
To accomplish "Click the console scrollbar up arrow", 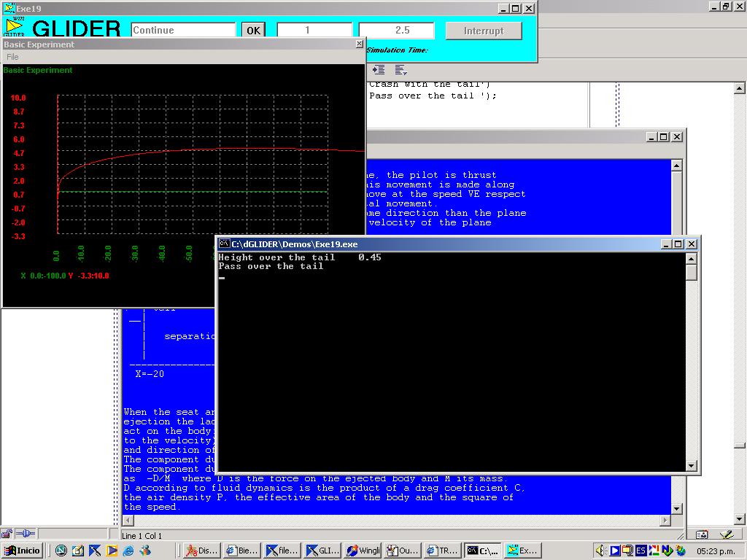I will tap(692, 259).
